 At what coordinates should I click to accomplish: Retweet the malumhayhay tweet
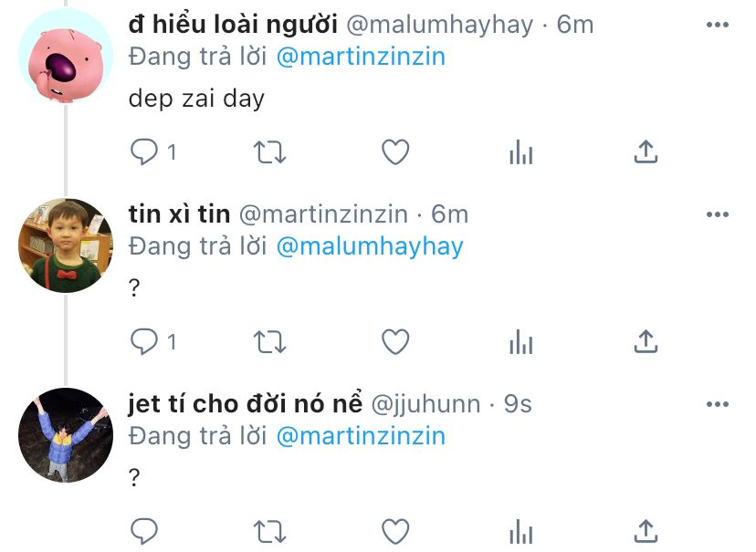(x=270, y=152)
